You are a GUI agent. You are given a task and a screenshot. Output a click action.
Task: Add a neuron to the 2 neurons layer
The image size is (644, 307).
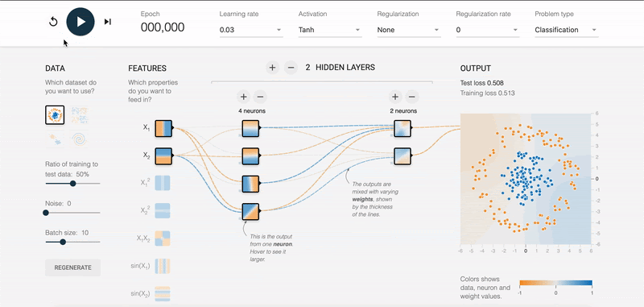[x=395, y=97]
